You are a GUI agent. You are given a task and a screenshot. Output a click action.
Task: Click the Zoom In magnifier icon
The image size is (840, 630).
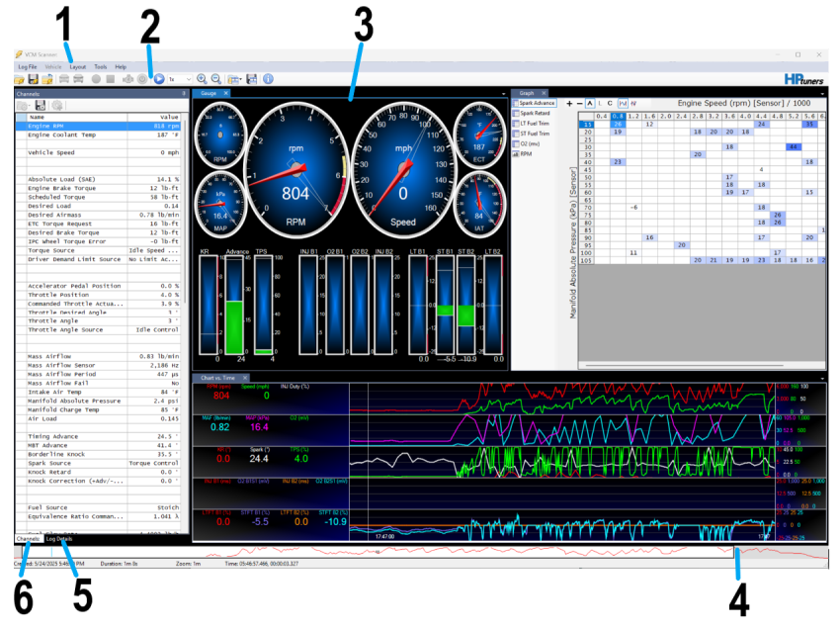[202, 78]
